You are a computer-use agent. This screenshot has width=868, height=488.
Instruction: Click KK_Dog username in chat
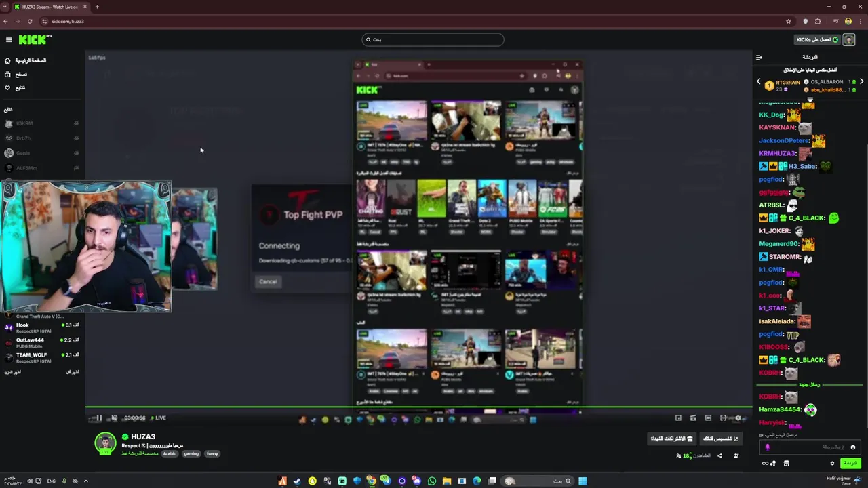pos(772,115)
